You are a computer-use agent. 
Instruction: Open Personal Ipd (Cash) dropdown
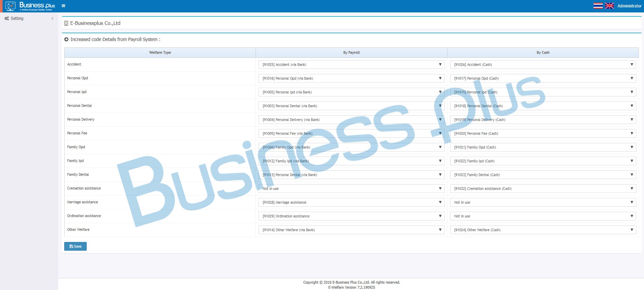click(543, 92)
